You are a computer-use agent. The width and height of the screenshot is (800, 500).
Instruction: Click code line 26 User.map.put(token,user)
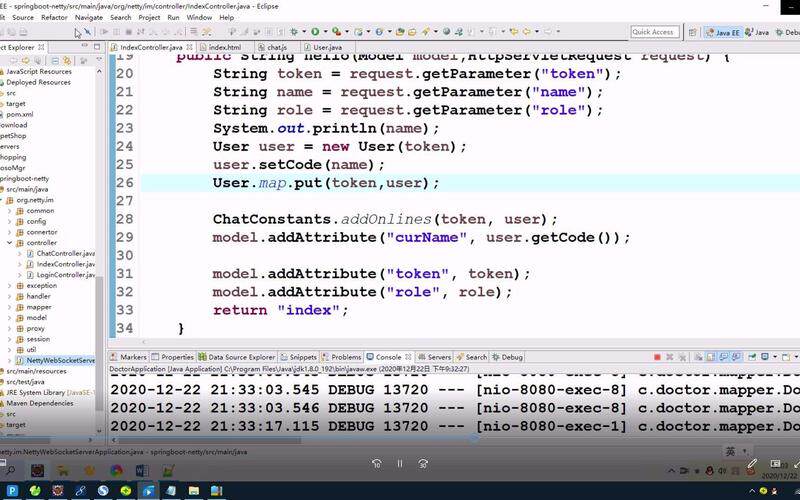point(326,183)
